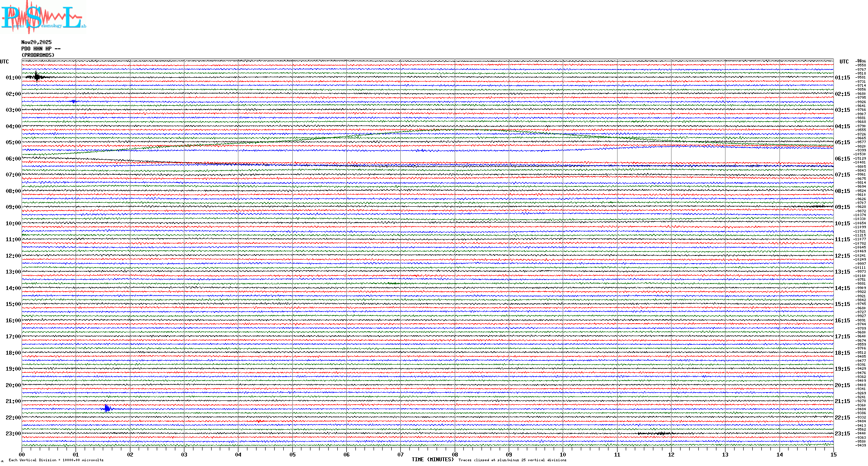Click the PSL seismology lab logo
The width and height of the screenshot is (868, 466).
click(43, 17)
